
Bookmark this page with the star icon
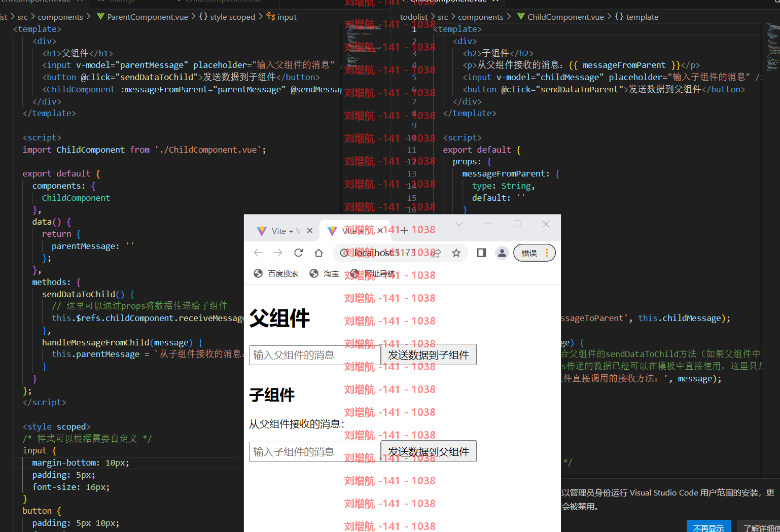click(x=456, y=253)
